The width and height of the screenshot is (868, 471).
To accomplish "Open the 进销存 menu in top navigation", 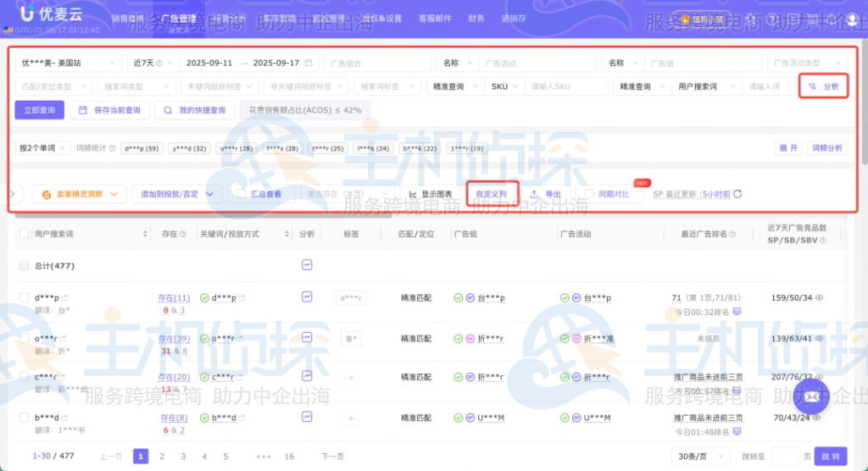I will click(x=514, y=19).
